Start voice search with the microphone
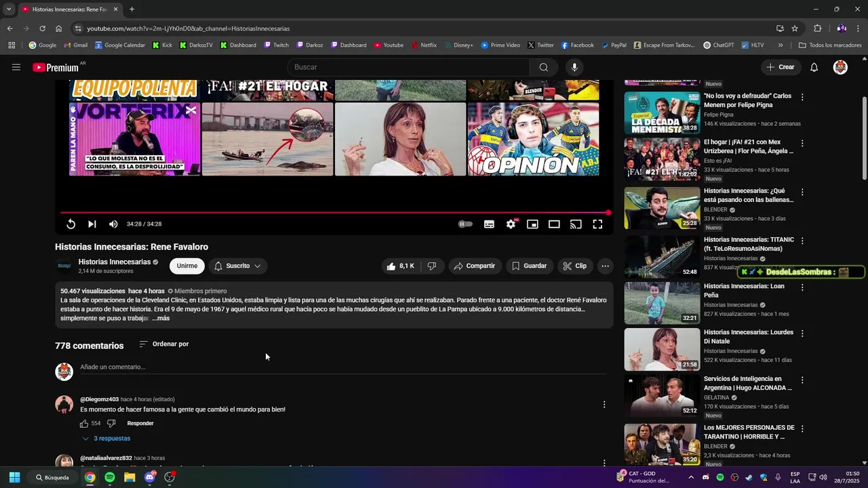 click(574, 67)
